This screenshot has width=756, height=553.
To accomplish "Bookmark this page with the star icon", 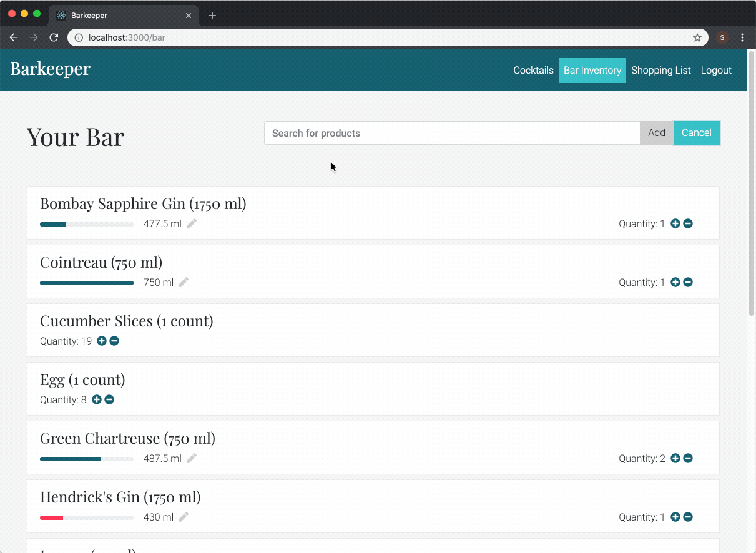I will 697,37.
